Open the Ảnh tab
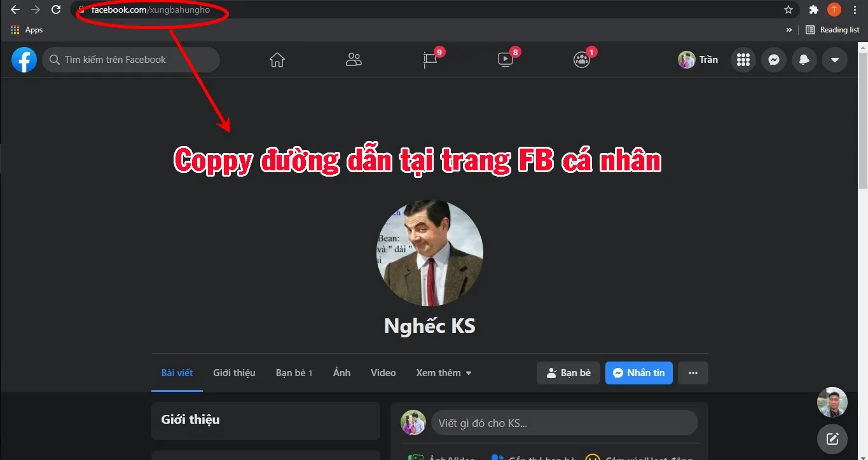 click(342, 373)
